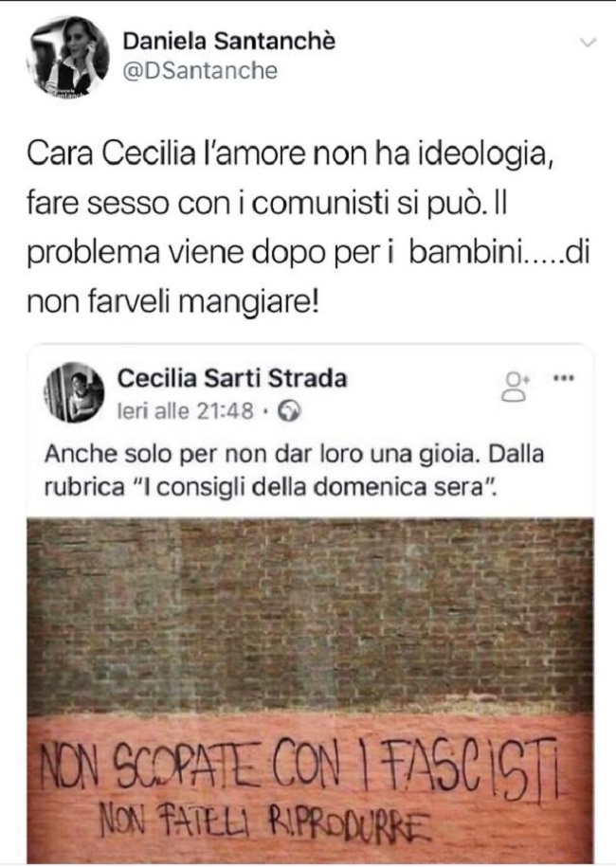Open the tweet options chevron menu
Image resolution: width=616 pixels, height=867 pixels.
pos(588,43)
